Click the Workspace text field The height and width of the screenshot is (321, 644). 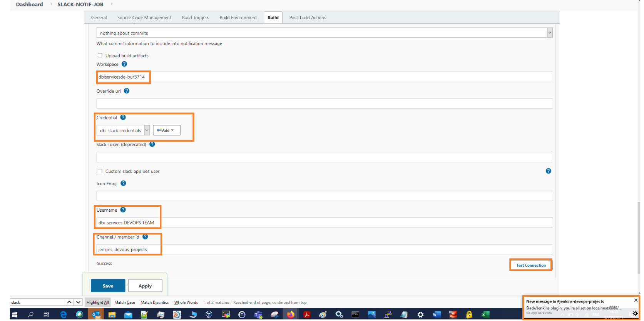click(325, 77)
